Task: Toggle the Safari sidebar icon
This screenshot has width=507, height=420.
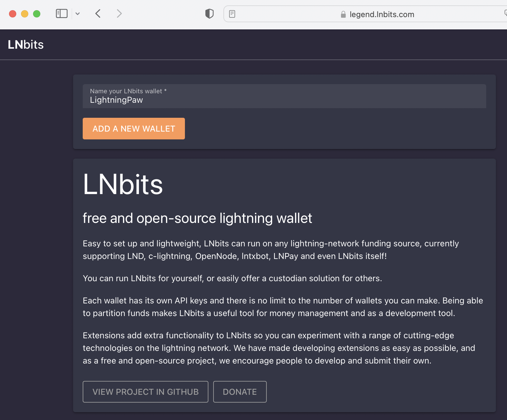Action: click(62, 14)
